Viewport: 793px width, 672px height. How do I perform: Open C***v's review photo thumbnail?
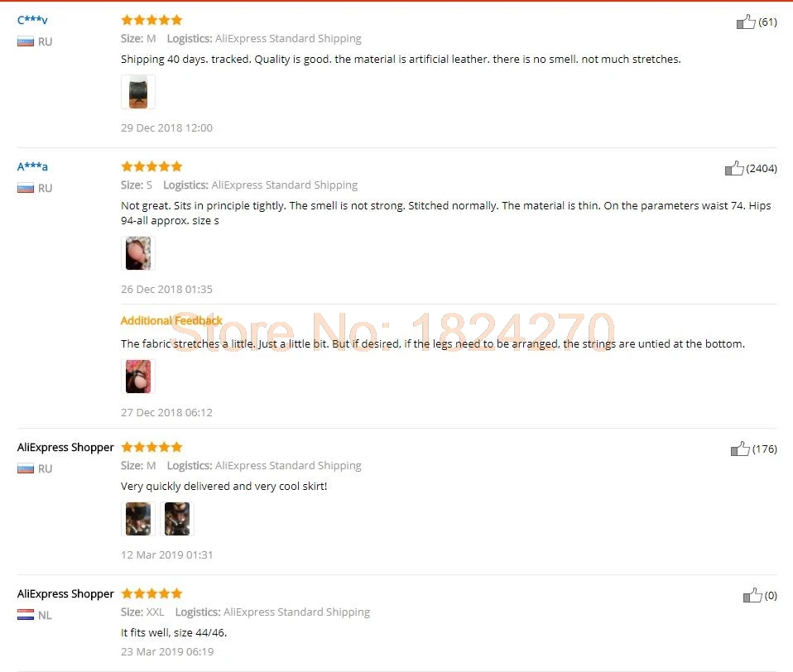coord(138,92)
